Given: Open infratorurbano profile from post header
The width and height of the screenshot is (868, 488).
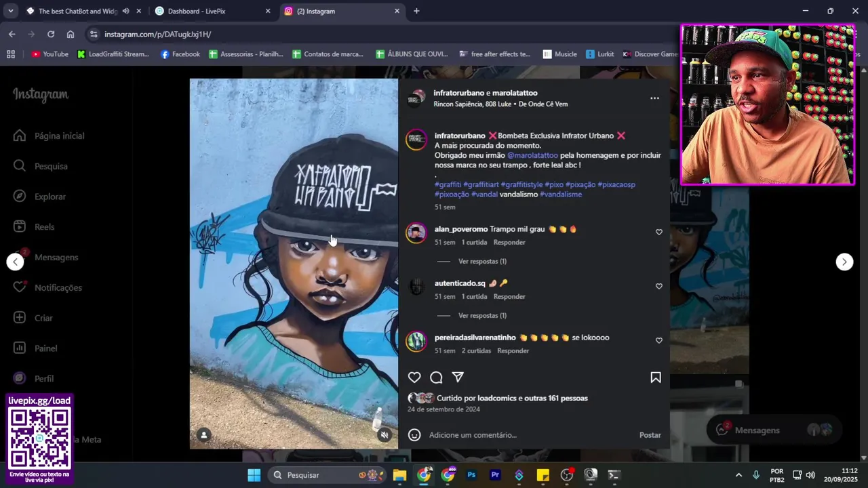Looking at the screenshot, I should click(459, 93).
